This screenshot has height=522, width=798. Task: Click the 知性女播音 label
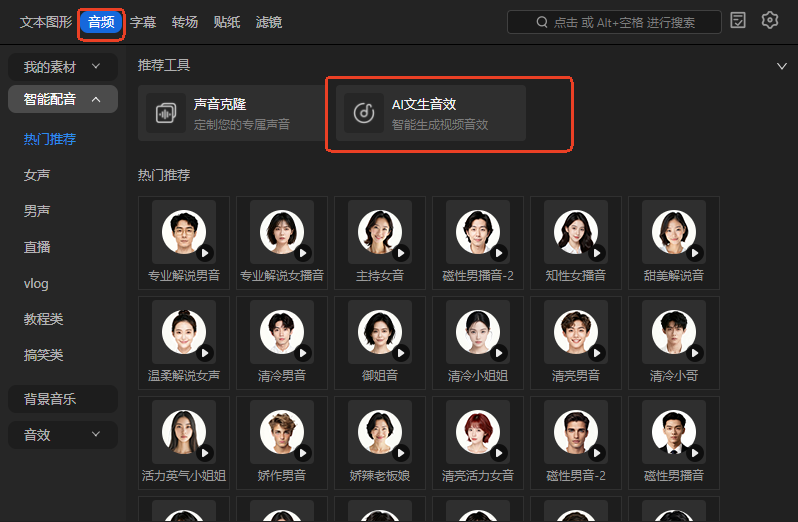(576, 276)
